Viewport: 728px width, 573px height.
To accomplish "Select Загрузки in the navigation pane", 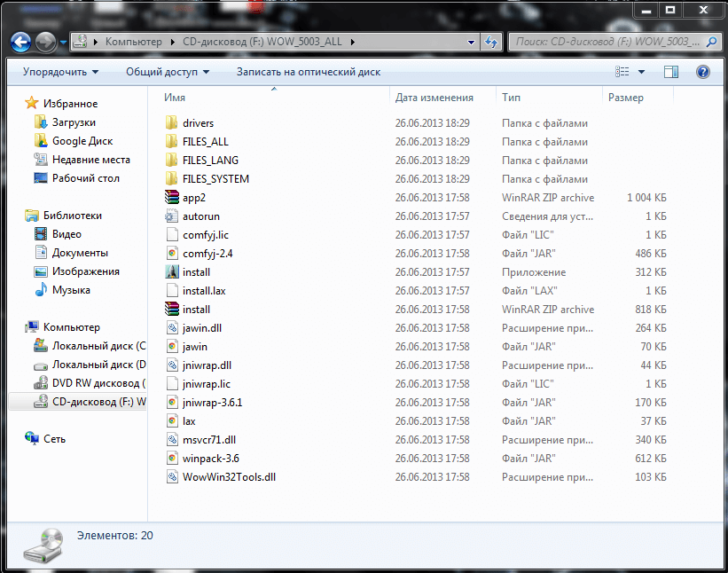I will [x=74, y=122].
